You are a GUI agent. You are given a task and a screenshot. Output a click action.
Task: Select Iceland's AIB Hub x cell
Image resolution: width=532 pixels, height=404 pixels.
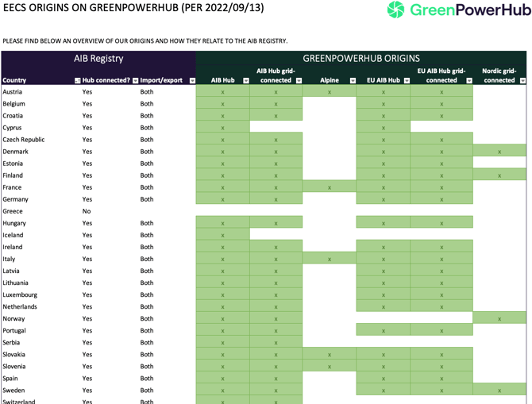coord(222,234)
